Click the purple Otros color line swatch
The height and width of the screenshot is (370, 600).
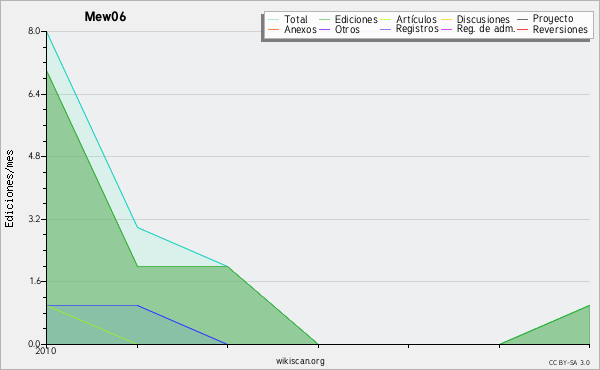324,29
